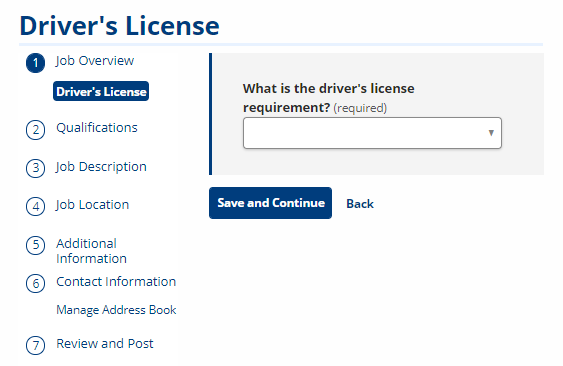Click the dropdown arrow in license field
Screen dimensions: 563x366
click(491, 133)
